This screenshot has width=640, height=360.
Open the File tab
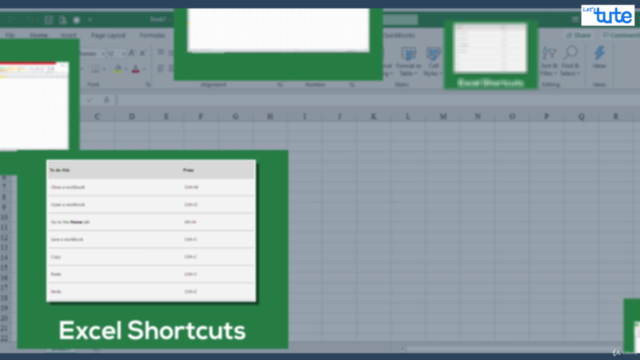pyautogui.click(x=10, y=36)
